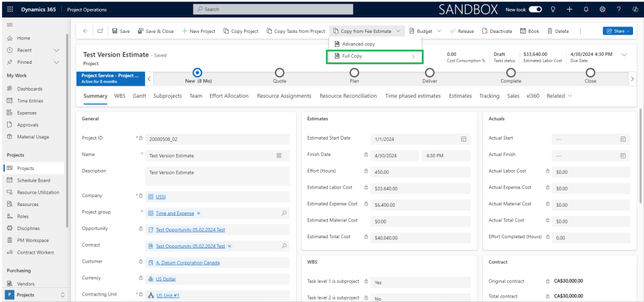Click calendar icon for Estimated Start Date
Image resolution: width=644 pixels, height=302 pixels.
(463, 138)
